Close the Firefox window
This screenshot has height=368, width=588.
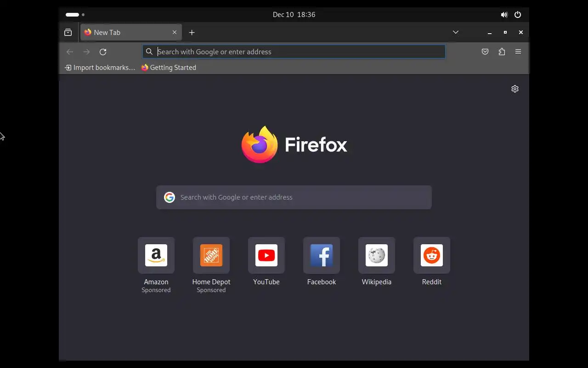[x=521, y=32]
